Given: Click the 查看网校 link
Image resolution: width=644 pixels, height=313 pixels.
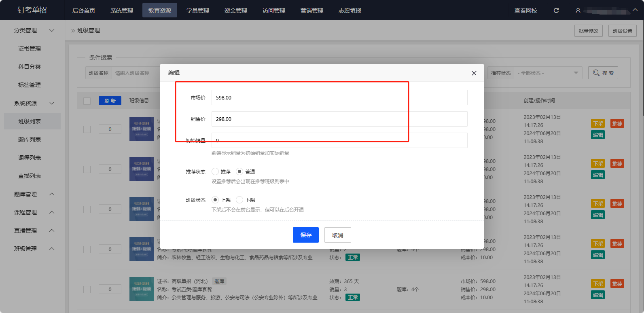Looking at the screenshot, I should coord(526,11).
